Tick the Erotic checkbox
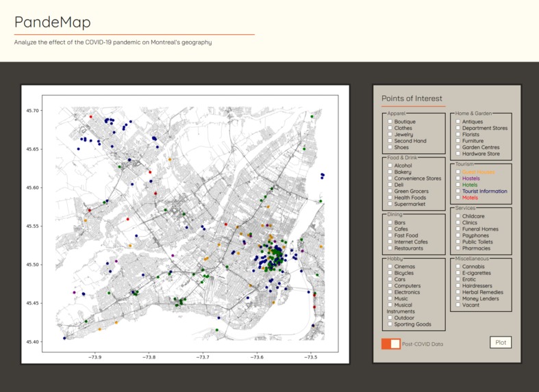 (x=458, y=279)
